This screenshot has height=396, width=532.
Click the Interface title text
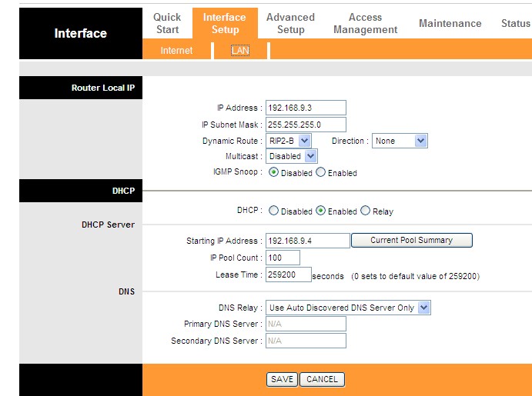[x=81, y=33]
